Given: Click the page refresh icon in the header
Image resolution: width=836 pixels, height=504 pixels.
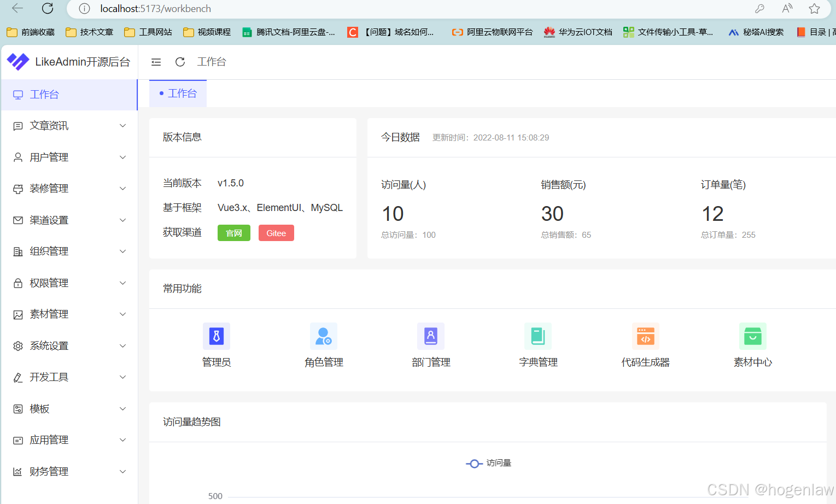Looking at the screenshot, I should (180, 62).
